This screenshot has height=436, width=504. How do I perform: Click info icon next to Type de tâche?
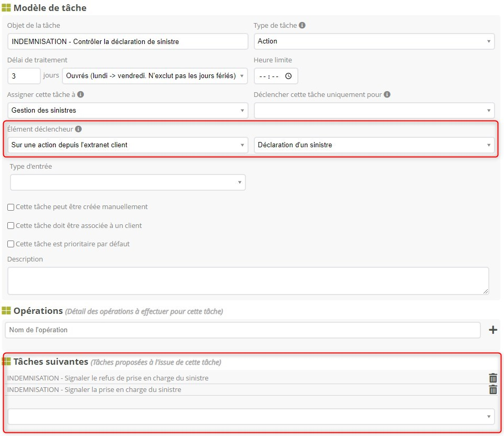(x=303, y=25)
